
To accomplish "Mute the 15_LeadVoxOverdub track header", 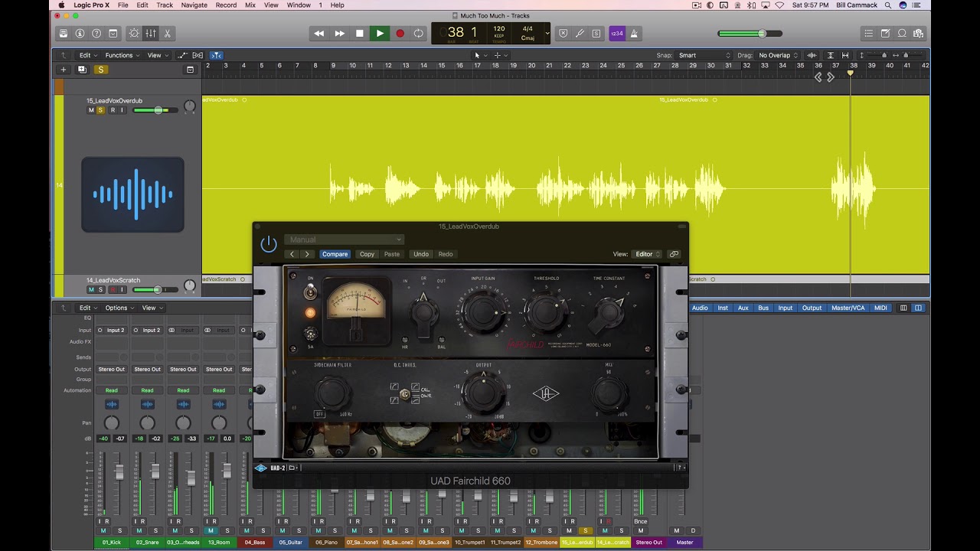I will pyautogui.click(x=91, y=110).
